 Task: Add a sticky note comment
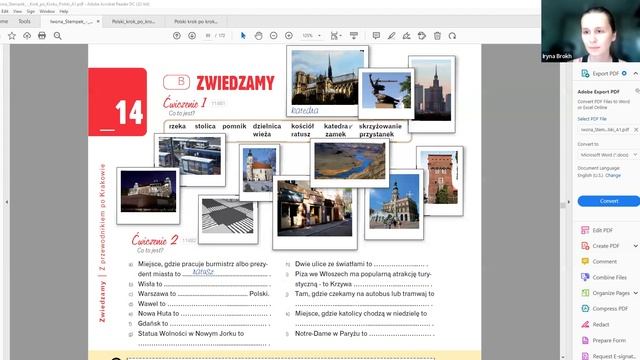click(x=376, y=36)
